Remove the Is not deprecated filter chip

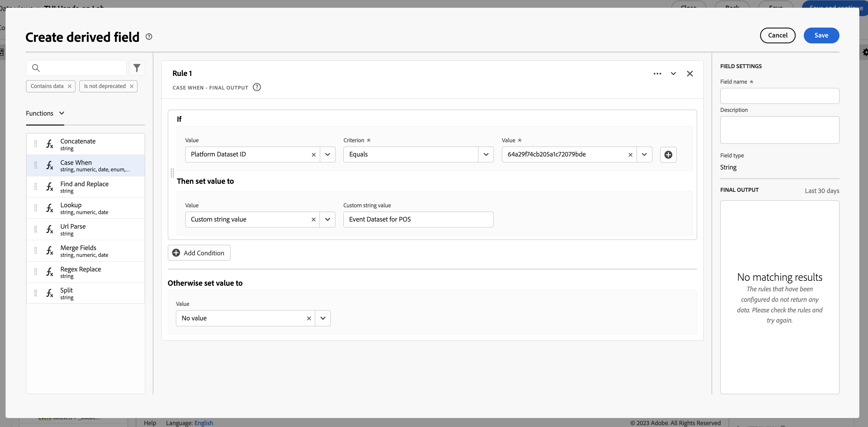132,86
